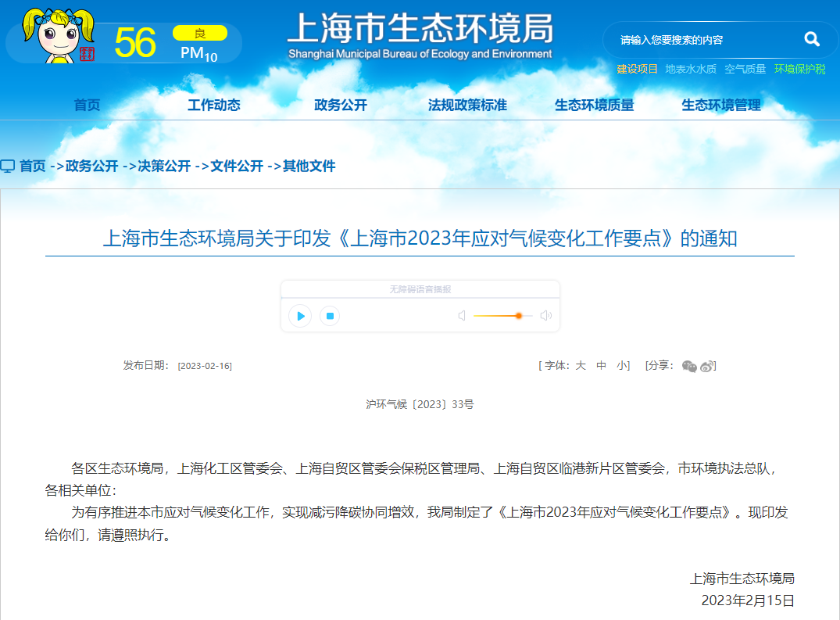Click the loud volume speaker icon
This screenshot has width=840, height=620.
point(545,316)
